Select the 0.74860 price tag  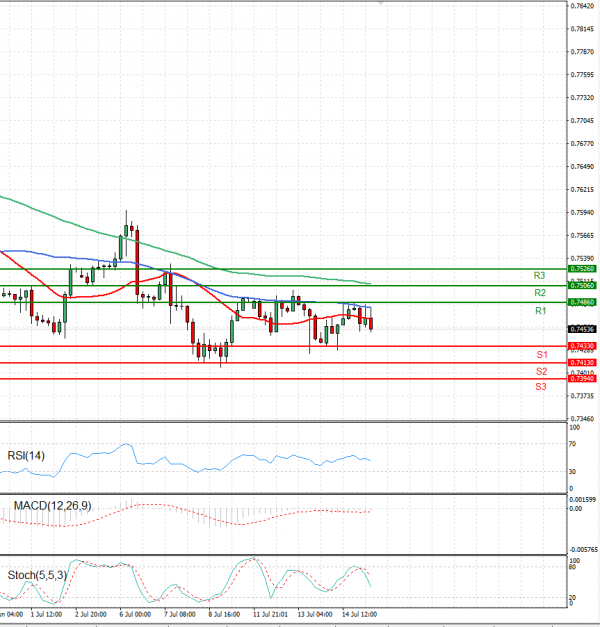(582, 302)
